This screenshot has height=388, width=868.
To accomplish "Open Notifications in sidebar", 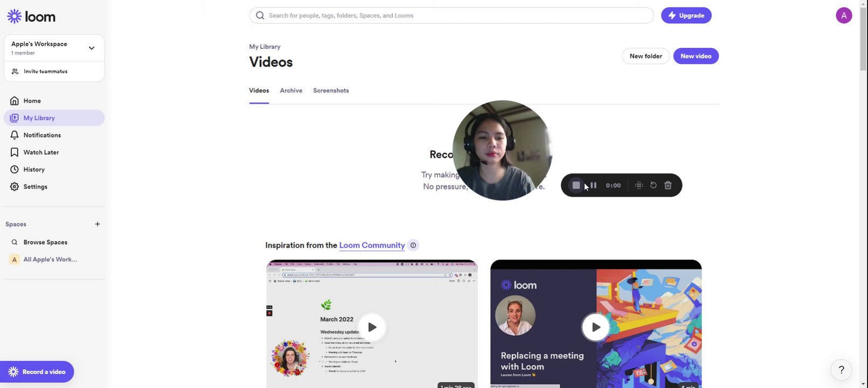I will (54, 135).
